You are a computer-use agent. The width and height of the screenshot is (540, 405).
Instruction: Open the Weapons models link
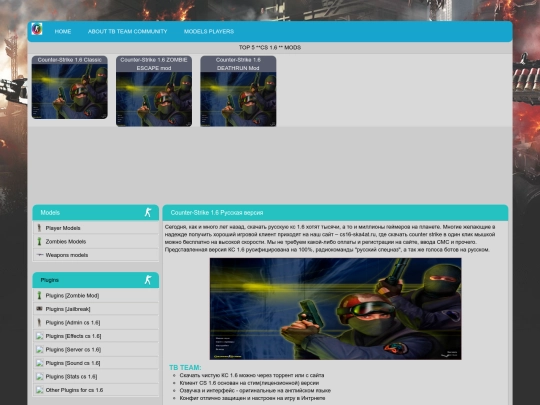point(67,255)
